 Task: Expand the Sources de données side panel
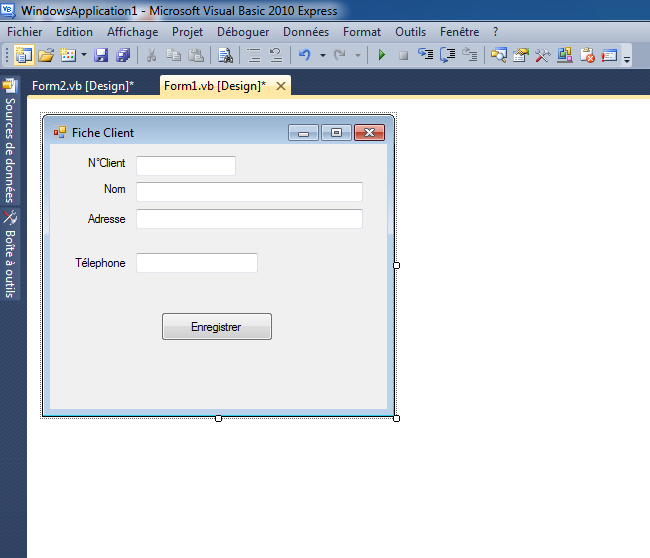10,141
